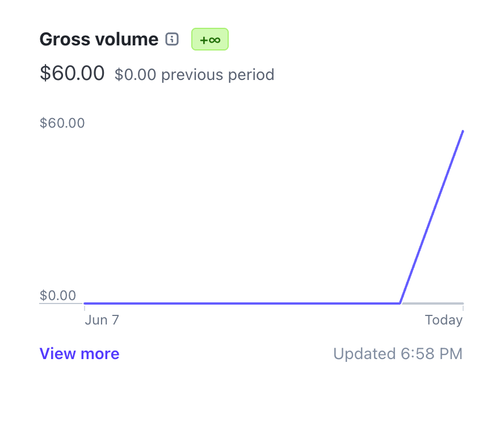Click the Updated 6:58 PM timestamp

click(x=398, y=354)
